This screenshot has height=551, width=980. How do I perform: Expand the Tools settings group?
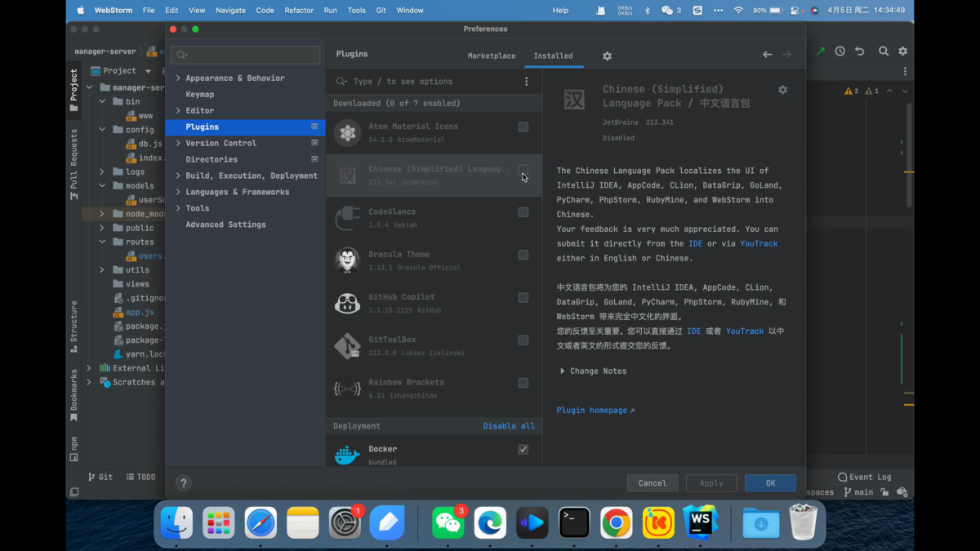[x=178, y=209]
